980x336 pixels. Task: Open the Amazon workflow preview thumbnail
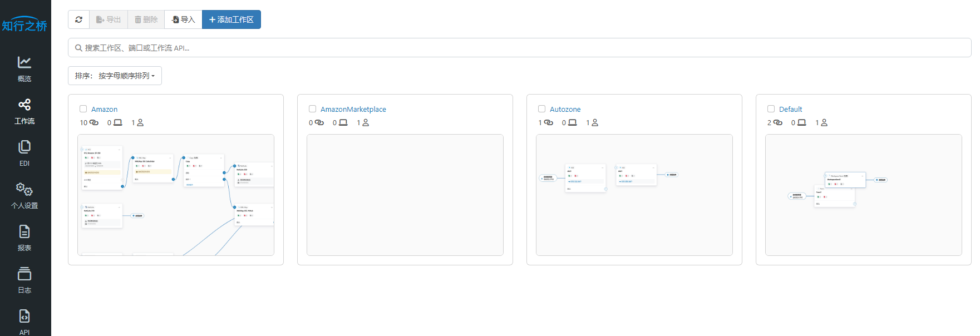coord(176,195)
